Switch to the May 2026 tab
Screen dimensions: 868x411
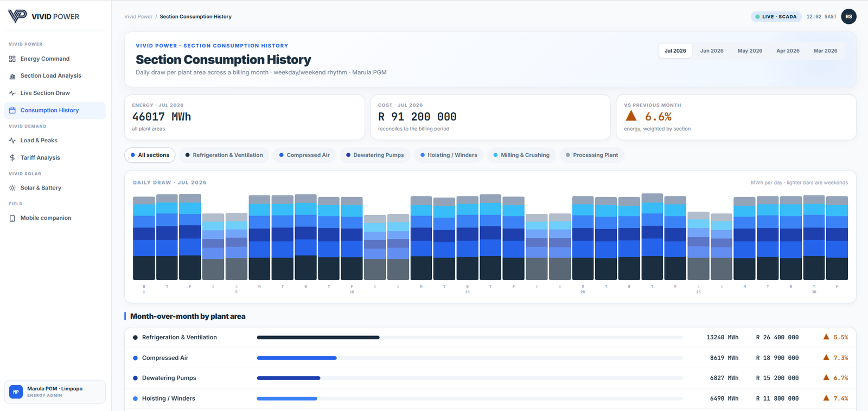tap(750, 51)
